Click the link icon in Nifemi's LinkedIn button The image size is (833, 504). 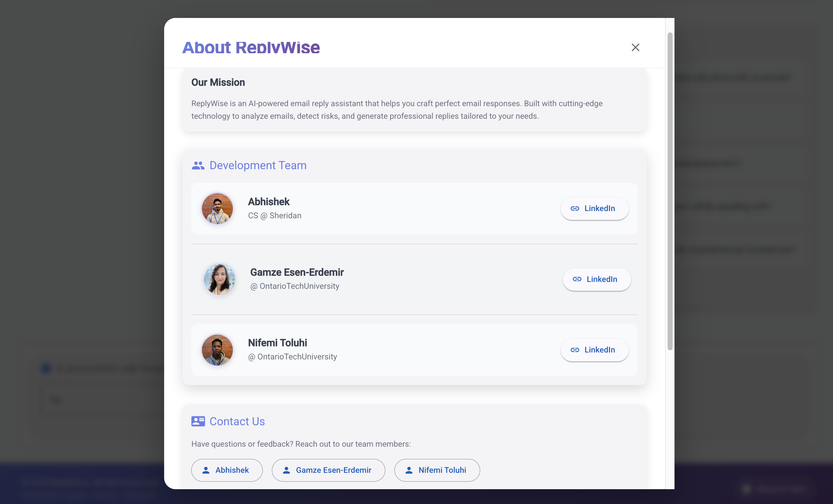click(575, 350)
